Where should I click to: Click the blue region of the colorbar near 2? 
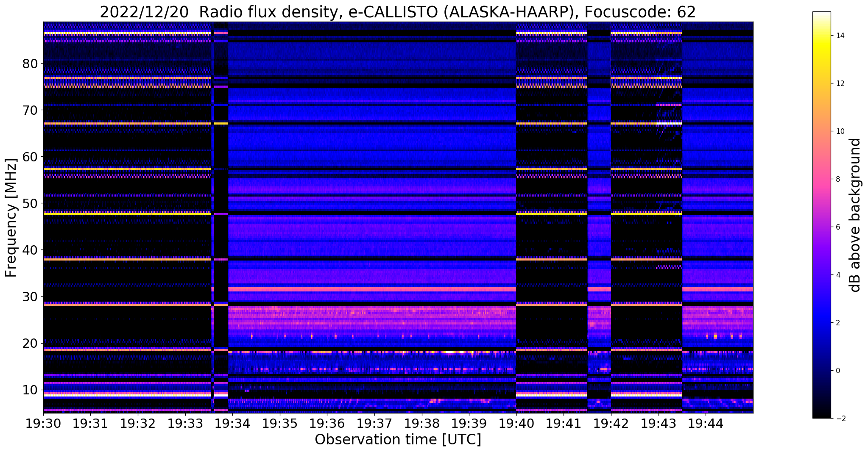click(x=821, y=323)
